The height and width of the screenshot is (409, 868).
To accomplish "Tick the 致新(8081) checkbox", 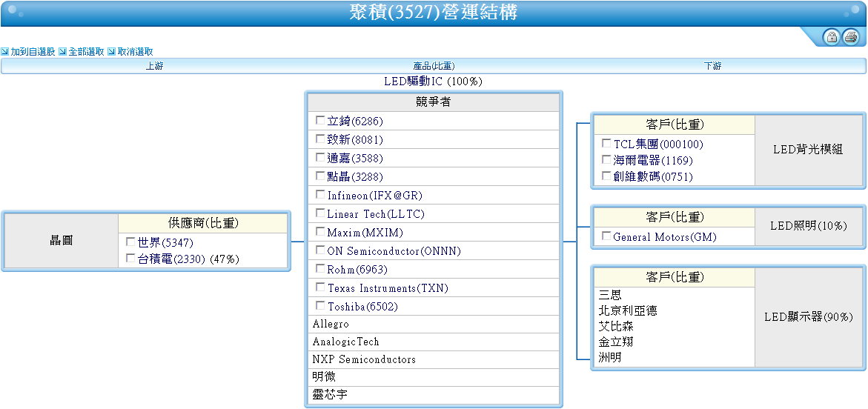I will [x=320, y=139].
